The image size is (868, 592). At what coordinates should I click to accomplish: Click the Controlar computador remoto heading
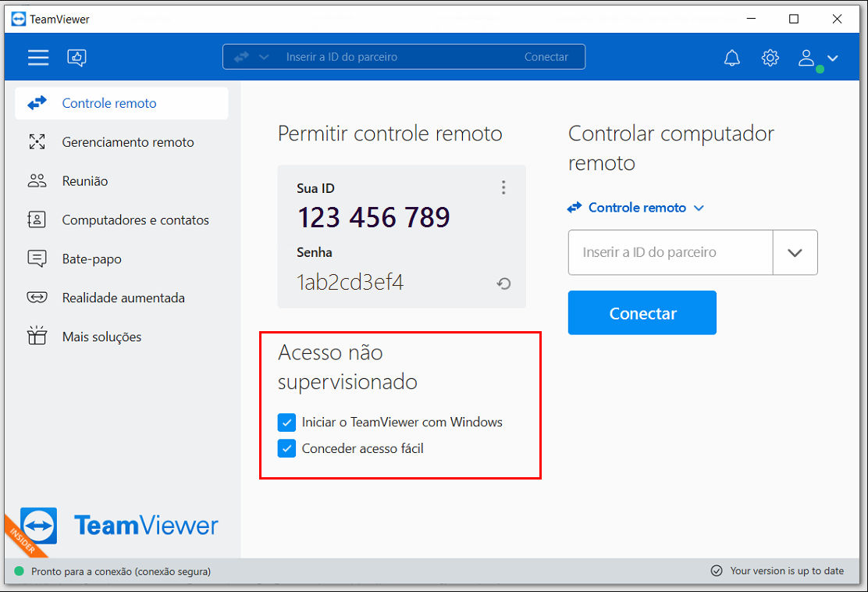tap(671, 148)
